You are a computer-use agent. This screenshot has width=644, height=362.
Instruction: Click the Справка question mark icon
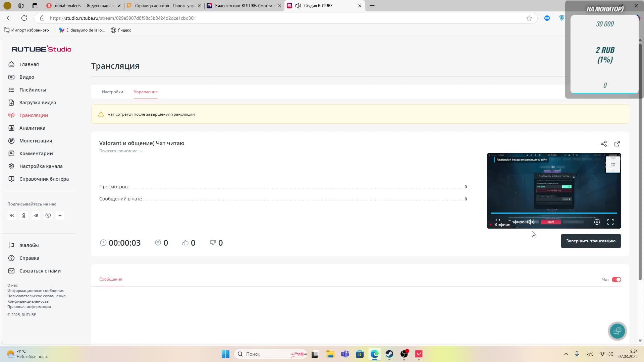click(11, 258)
